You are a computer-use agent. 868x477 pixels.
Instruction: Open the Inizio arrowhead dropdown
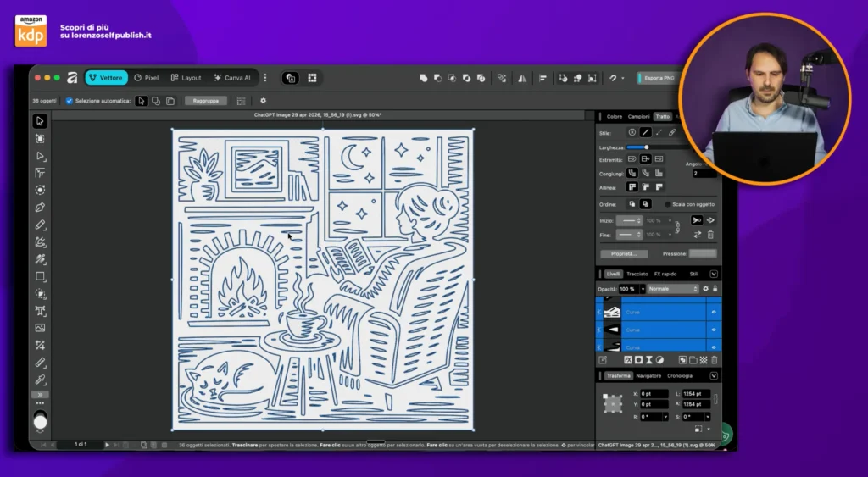(629, 220)
